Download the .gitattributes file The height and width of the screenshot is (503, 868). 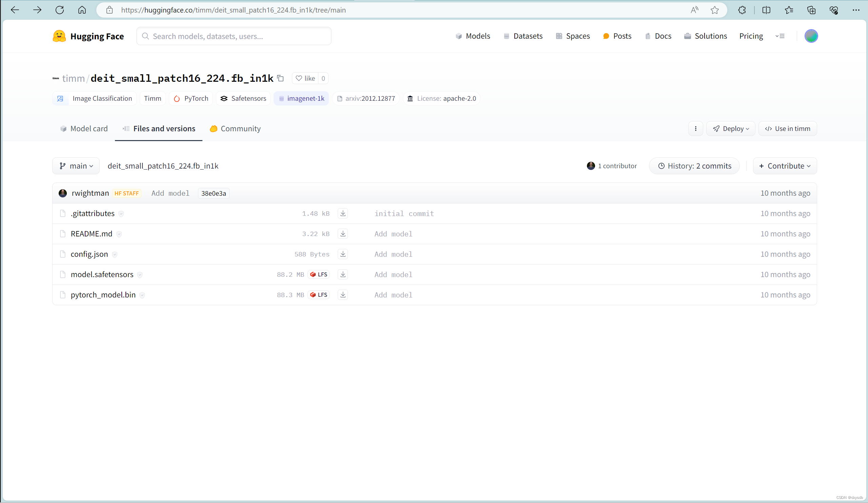point(343,213)
